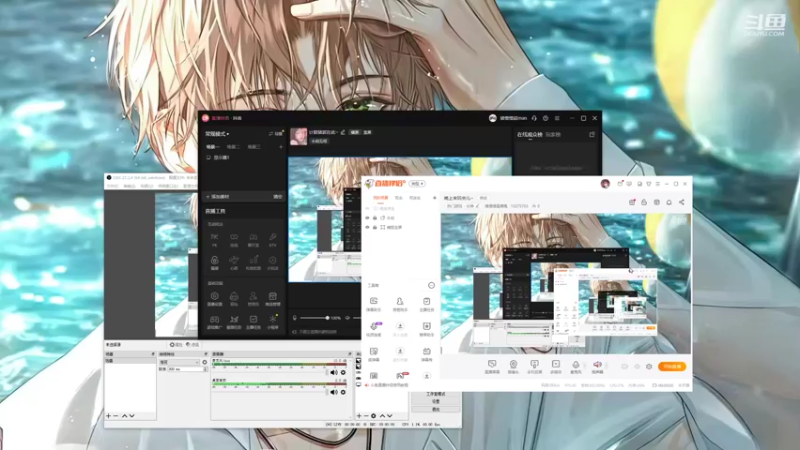Open the player ranking tab in dark window
800x450 pixels.
tap(553, 135)
